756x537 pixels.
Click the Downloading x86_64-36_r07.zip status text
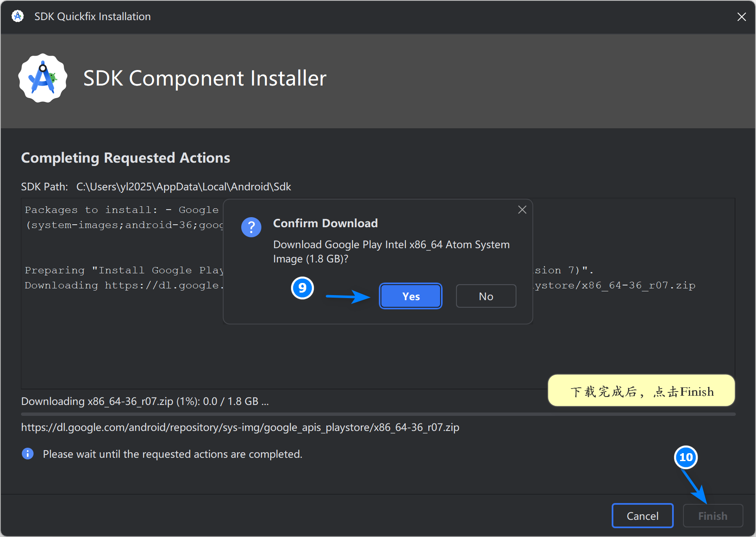pyautogui.click(x=145, y=401)
